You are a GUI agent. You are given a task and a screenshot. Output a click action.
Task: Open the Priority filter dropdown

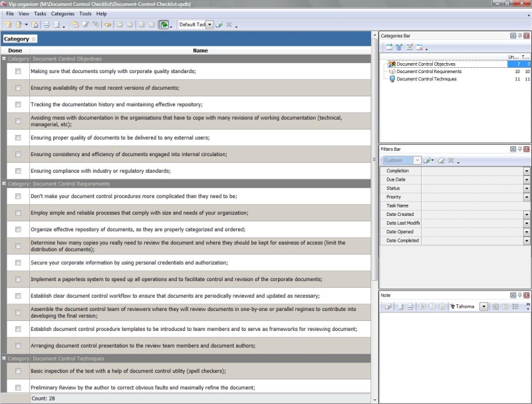point(527,197)
